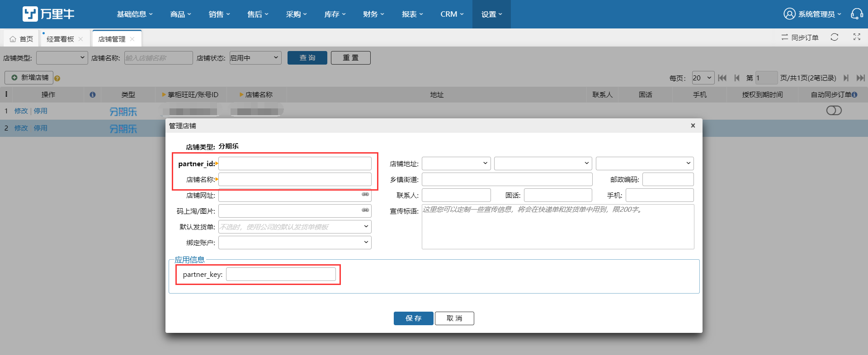868x355 pixels.
Task: Click the 同步订单 sync icon
Action: 785,37
